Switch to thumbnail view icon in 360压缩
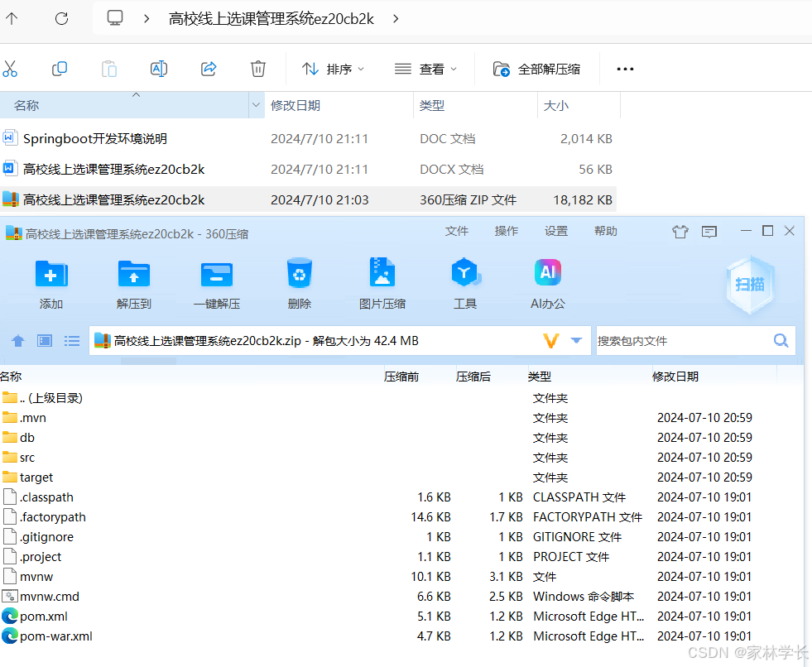Viewport: 812px width, 667px height. pyautogui.click(x=45, y=341)
